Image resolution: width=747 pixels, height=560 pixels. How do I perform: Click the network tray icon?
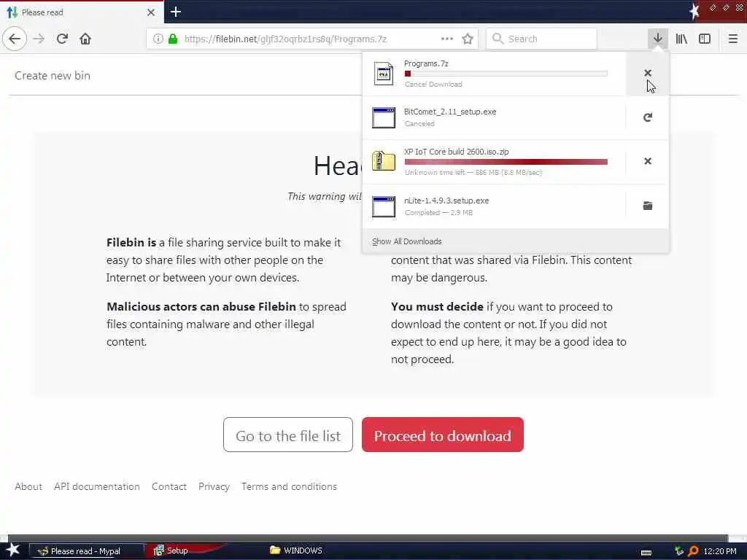coord(679,551)
